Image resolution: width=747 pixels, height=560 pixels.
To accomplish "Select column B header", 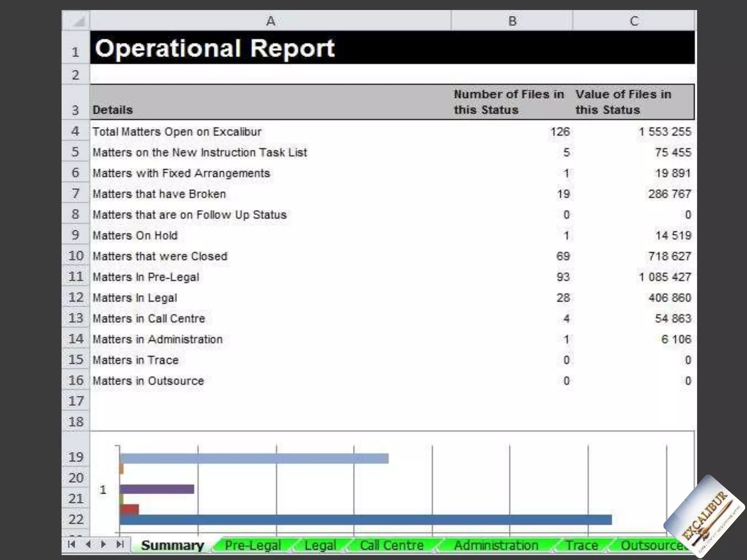I will click(512, 21).
